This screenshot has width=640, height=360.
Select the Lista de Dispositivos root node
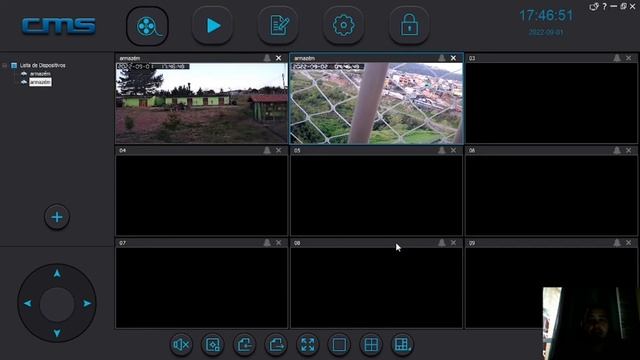[42, 65]
